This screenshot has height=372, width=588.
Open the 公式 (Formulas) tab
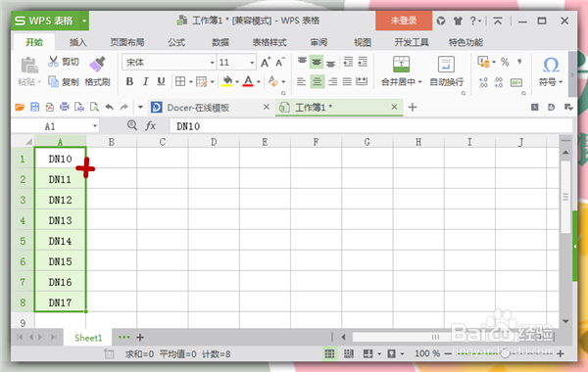pyautogui.click(x=176, y=42)
